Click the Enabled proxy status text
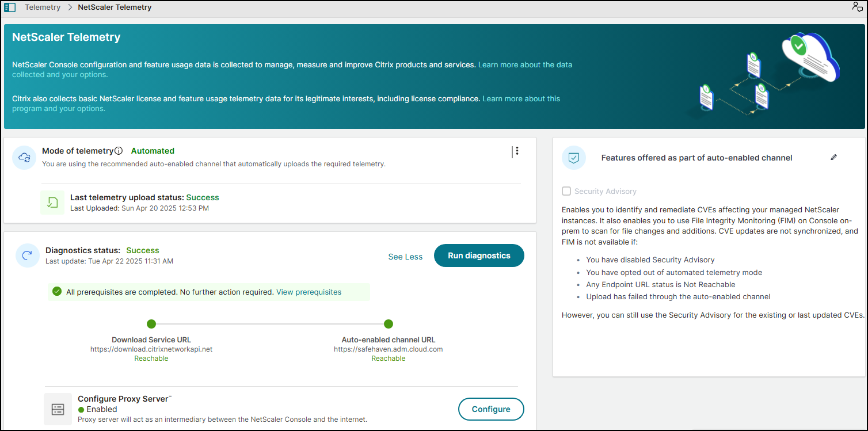This screenshot has height=431, width=868. pyautogui.click(x=102, y=409)
